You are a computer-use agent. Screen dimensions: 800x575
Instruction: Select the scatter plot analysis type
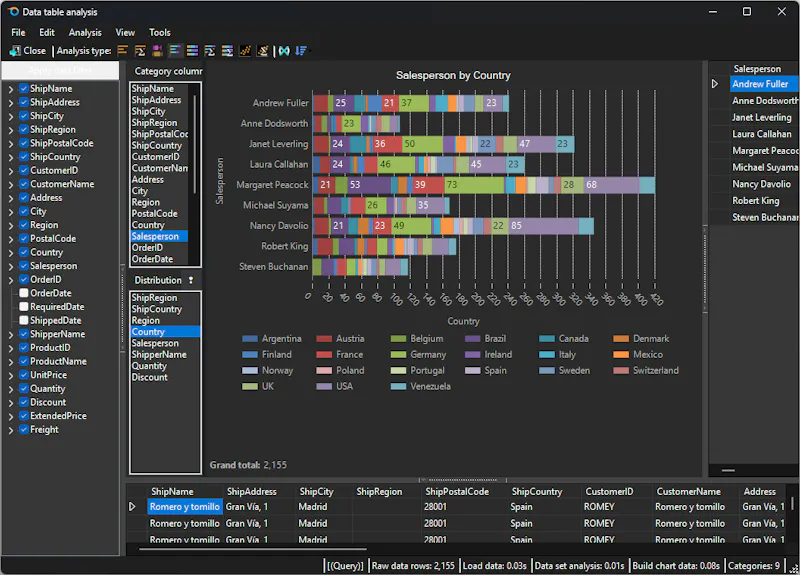click(x=245, y=51)
